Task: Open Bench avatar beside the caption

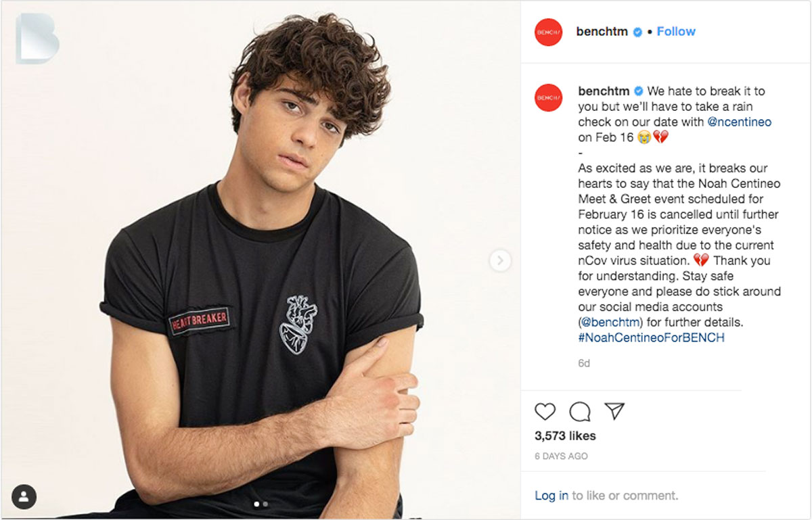Action: point(548,98)
